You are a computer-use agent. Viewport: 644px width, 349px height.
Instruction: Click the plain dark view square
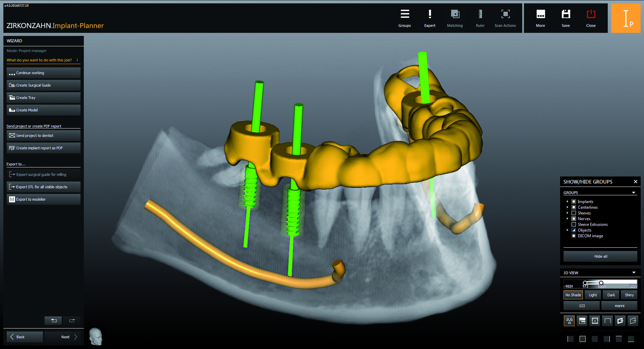(x=595, y=339)
